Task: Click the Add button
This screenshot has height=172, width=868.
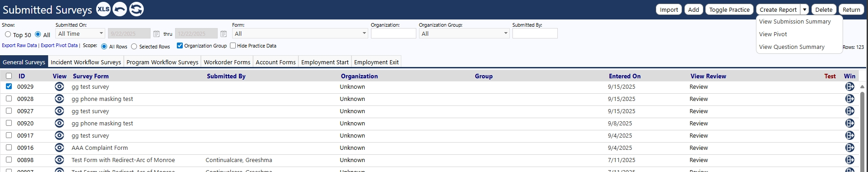Action: click(x=693, y=10)
